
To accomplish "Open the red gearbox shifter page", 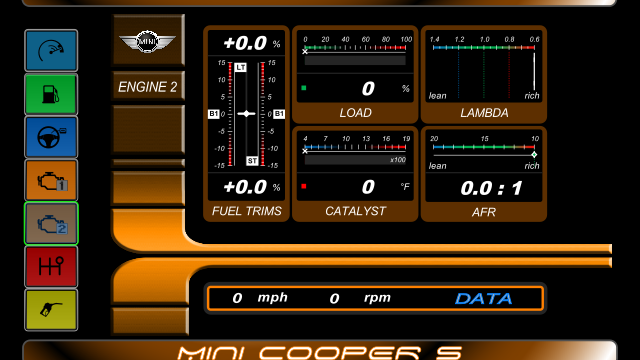I will click(x=51, y=267).
